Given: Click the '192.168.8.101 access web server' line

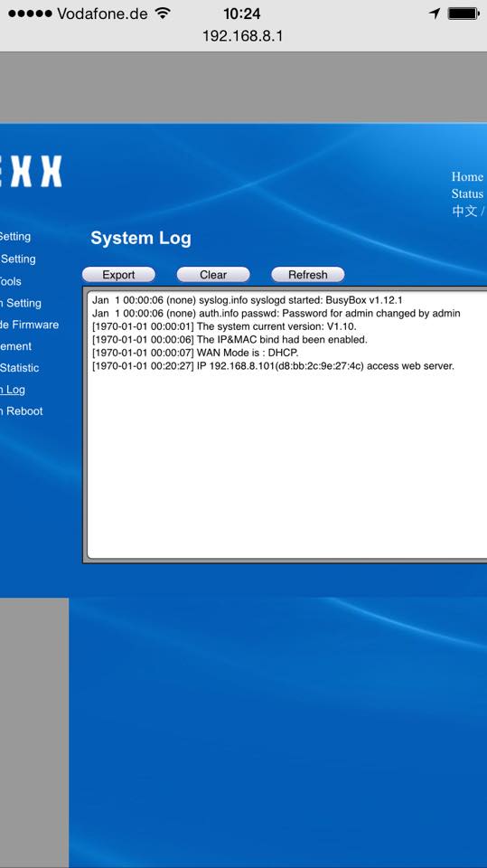Looking at the screenshot, I should (x=274, y=366).
